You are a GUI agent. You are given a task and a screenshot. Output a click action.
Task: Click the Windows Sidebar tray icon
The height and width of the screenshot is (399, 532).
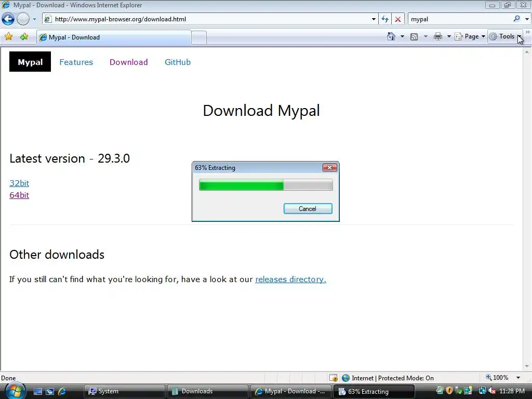coord(469,391)
